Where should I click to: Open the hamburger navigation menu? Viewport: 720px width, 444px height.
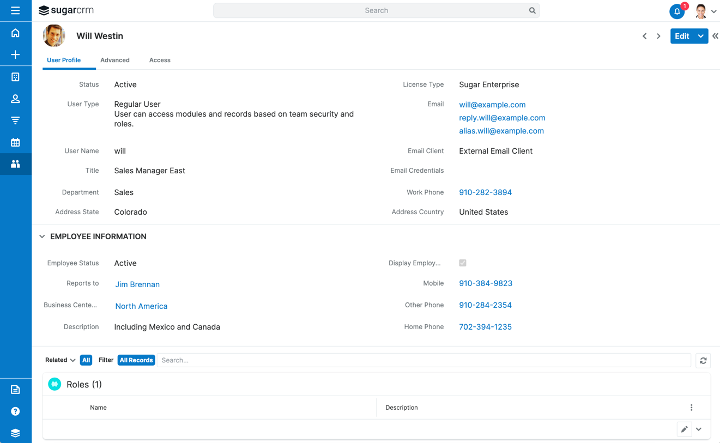coord(15,10)
